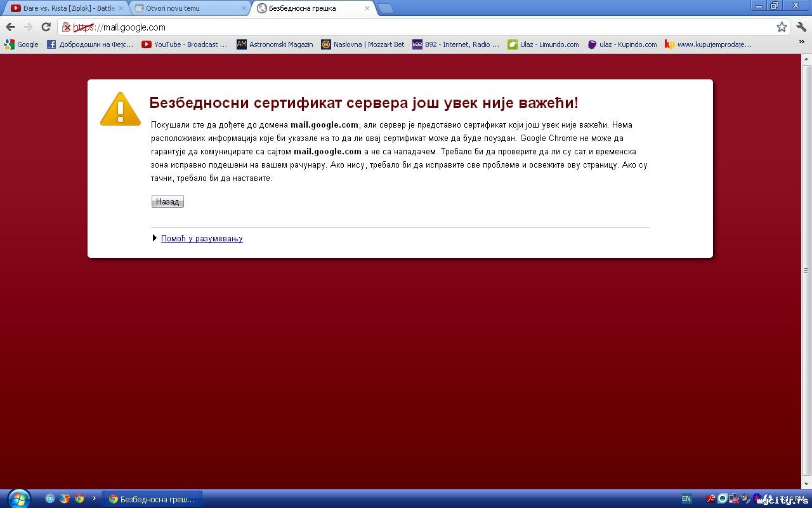Click the teal round tray icon
The width and height of the screenshot is (812, 508).
click(723, 498)
